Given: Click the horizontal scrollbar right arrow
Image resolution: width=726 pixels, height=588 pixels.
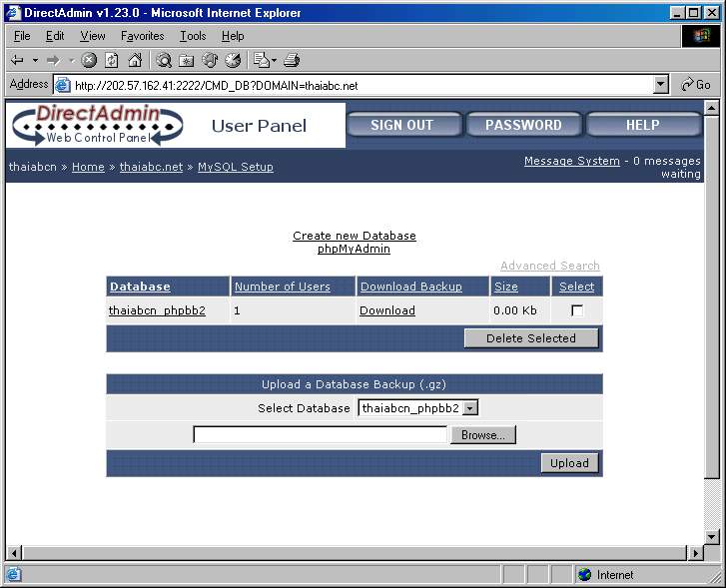Looking at the screenshot, I should pyautogui.click(x=696, y=553).
